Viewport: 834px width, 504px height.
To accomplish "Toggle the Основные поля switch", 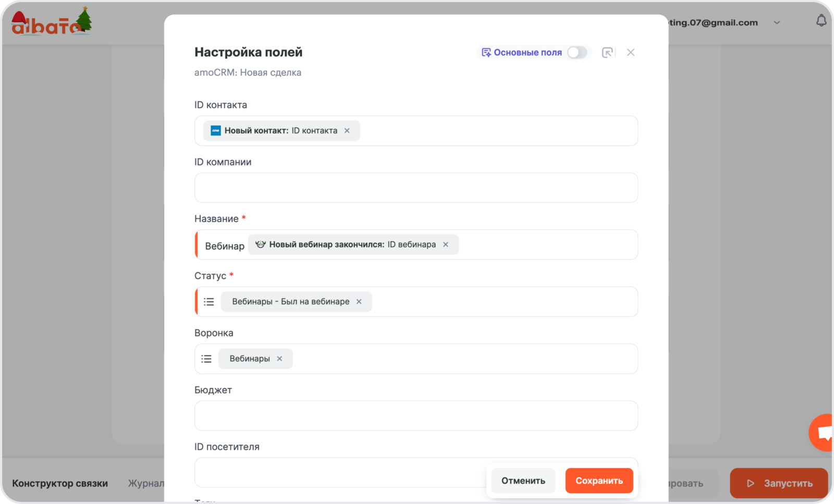I will [x=577, y=52].
